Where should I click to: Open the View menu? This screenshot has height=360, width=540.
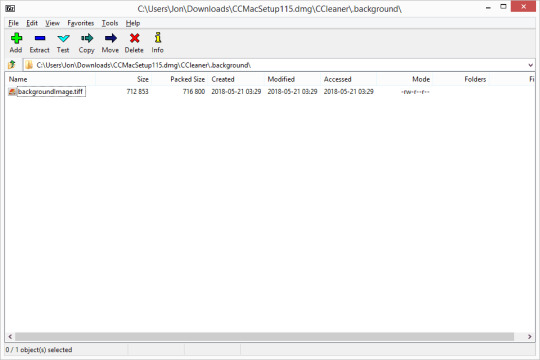[52, 23]
